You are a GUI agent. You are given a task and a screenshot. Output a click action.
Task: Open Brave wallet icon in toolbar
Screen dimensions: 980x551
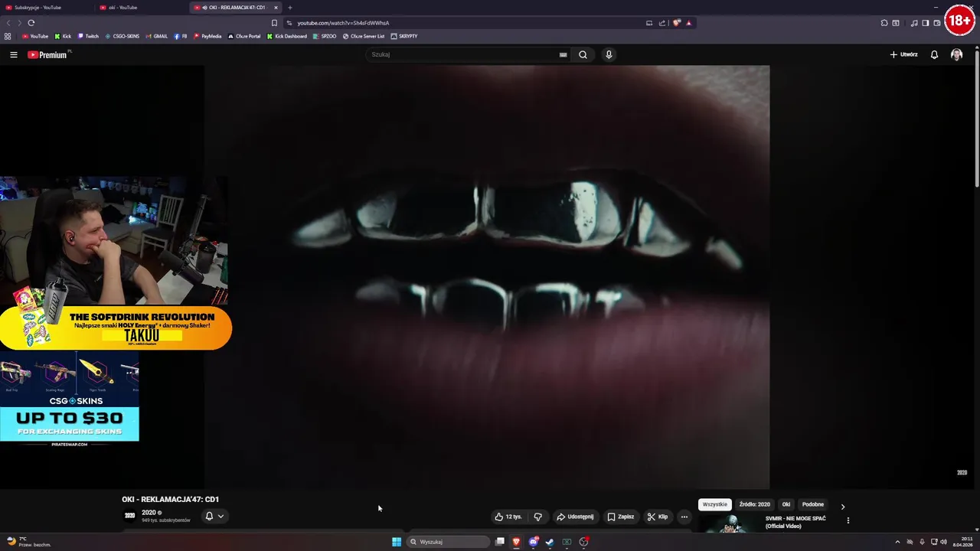(x=936, y=23)
